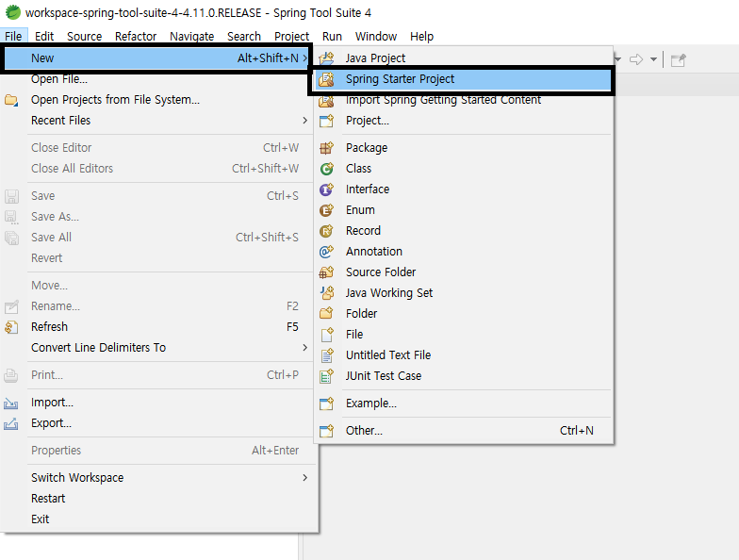Click the green Class icon
The image size is (739, 560).
point(326,169)
